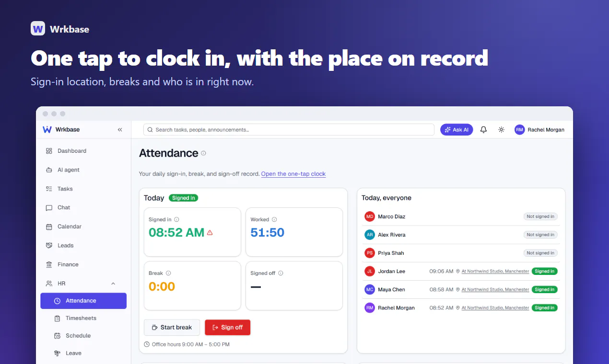Click the 51:50 worked time value
The height and width of the screenshot is (364, 609).
[268, 233]
